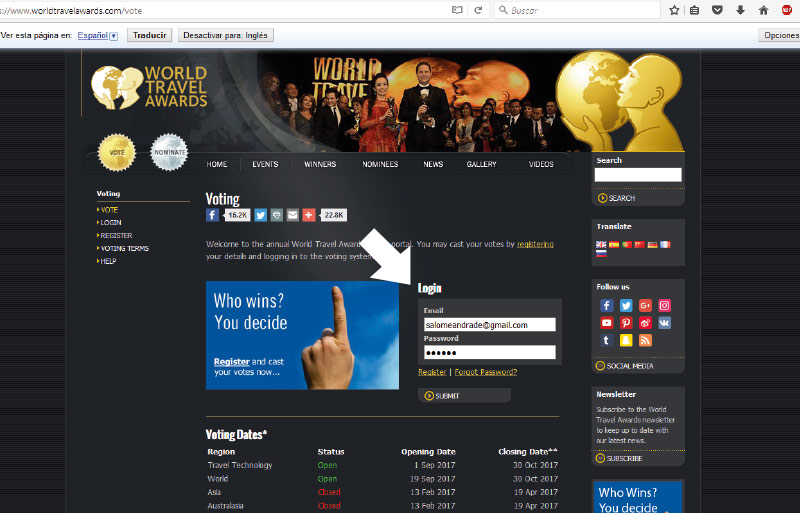Viewport: 800px width, 513px height.
Task: Select LOGIN in the Voting sidebar
Action: (x=110, y=223)
